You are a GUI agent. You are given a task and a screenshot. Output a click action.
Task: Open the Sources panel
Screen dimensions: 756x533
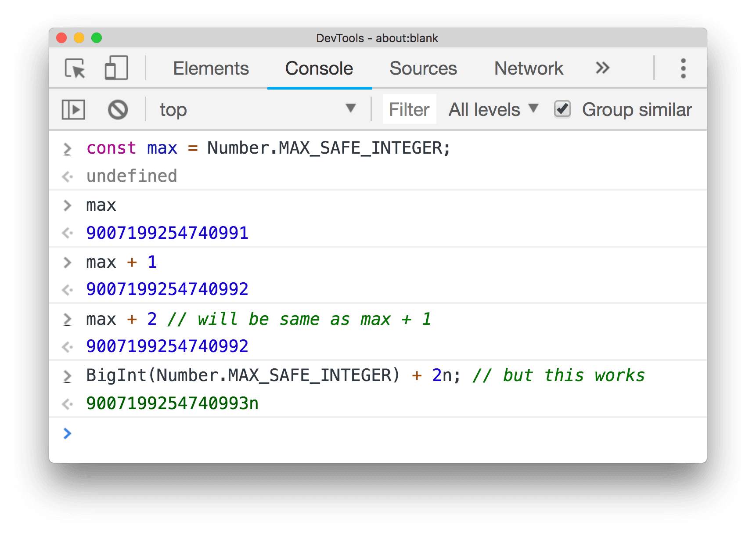pos(423,68)
